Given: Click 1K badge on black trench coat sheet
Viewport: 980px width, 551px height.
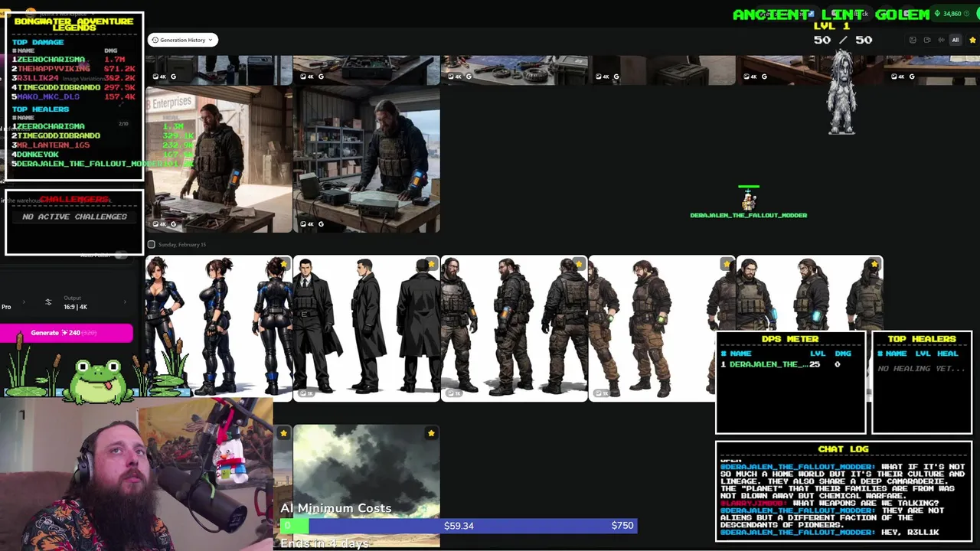Looking at the screenshot, I should click(x=307, y=393).
